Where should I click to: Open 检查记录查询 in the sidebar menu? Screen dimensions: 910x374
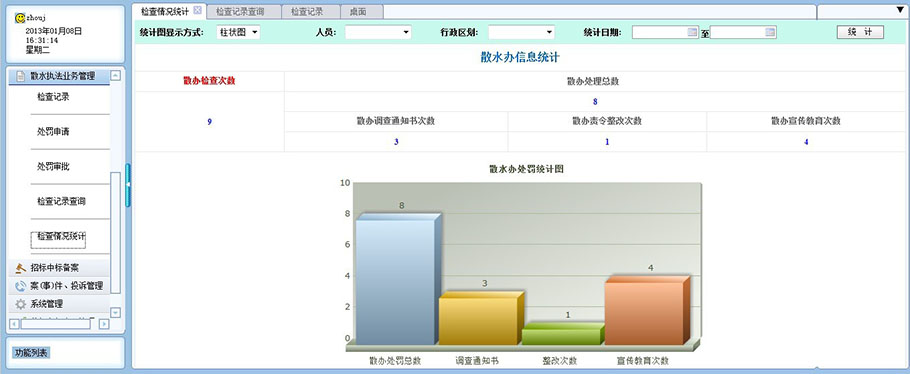(62, 202)
